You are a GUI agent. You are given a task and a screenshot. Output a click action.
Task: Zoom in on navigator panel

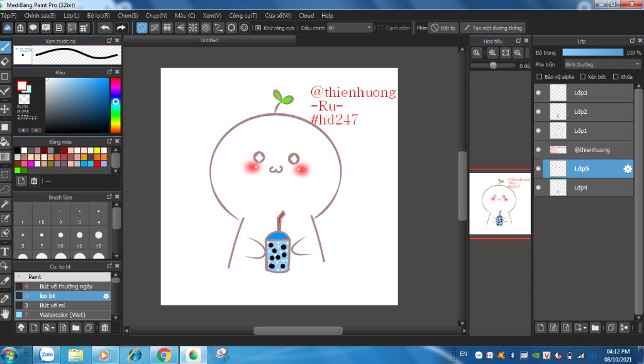click(x=492, y=53)
